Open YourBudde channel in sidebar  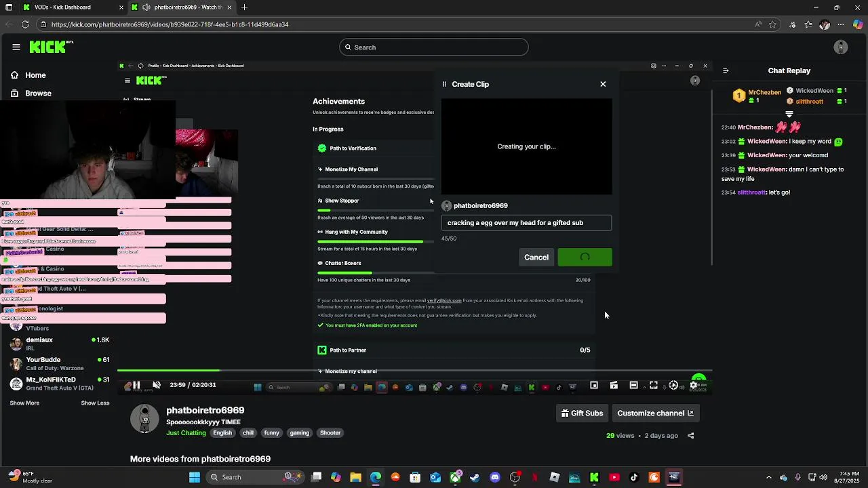tap(60, 363)
